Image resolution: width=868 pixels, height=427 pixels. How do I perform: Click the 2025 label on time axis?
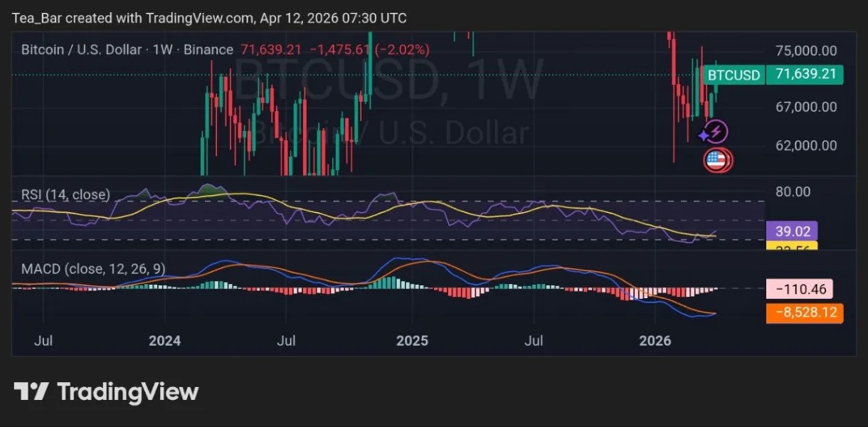click(x=411, y=341)
